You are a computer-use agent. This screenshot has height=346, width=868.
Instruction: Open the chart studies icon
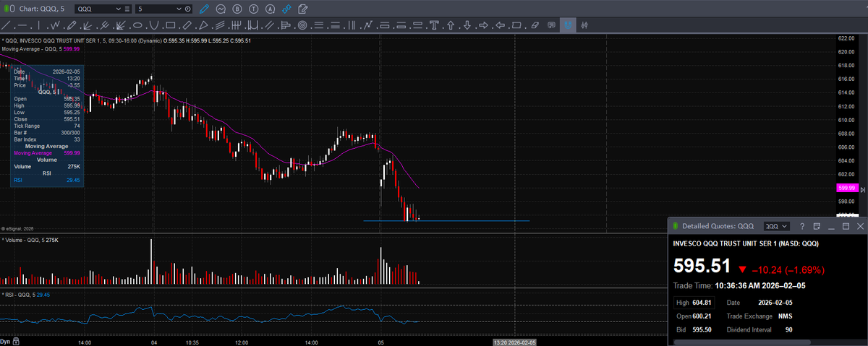coord(221,9)
